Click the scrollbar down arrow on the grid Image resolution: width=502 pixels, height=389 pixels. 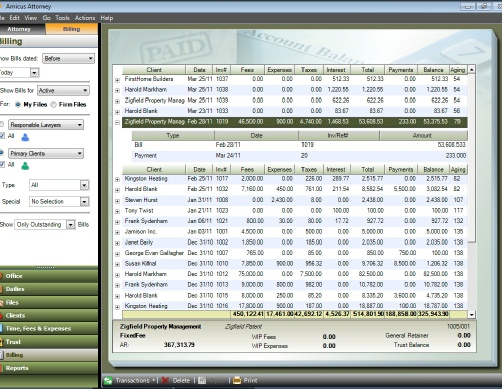tap(471, 314)
